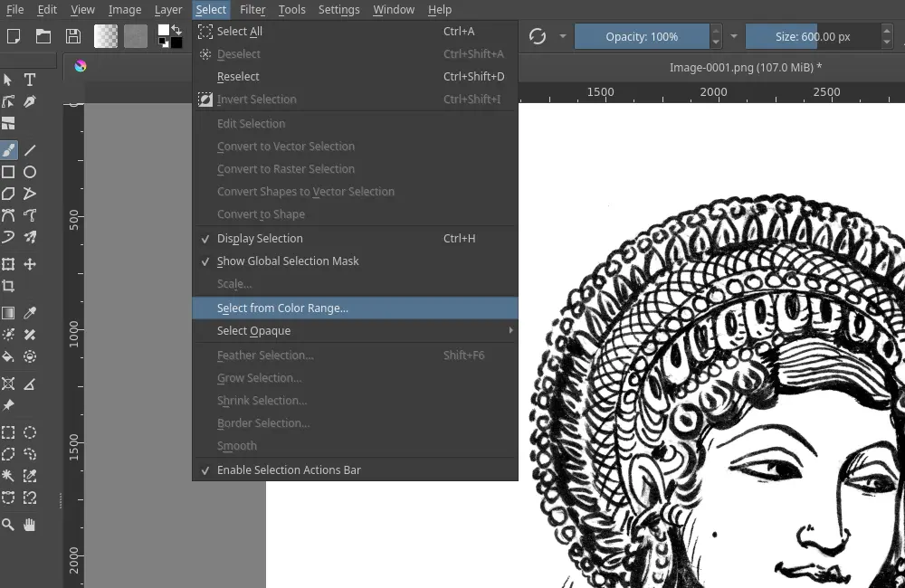
Task: Select the Polyline tool
Action: (x=30, y=194)
